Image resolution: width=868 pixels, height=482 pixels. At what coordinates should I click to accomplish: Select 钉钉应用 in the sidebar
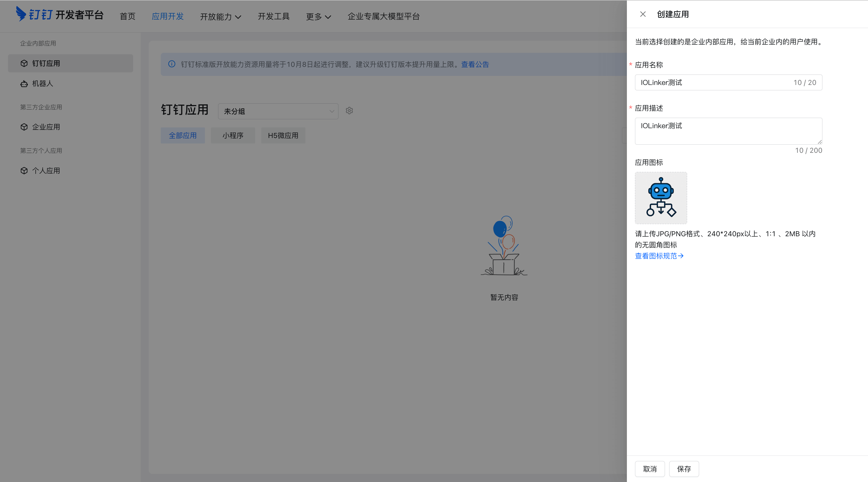(46, 63)
